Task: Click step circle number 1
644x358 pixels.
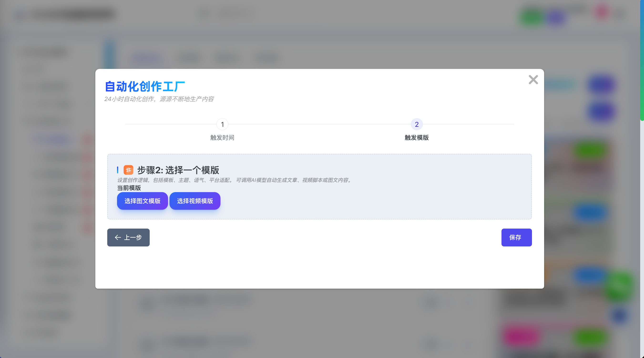Action: pyautogui.click(x=222, y=124)
